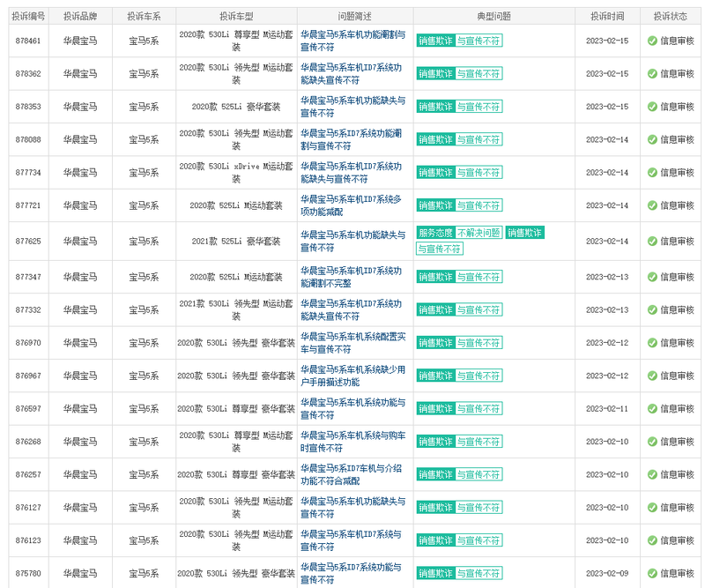This screenshot has height=588, width=705.
Task: Click complaint number 877625
Action: tap(28, 242)
